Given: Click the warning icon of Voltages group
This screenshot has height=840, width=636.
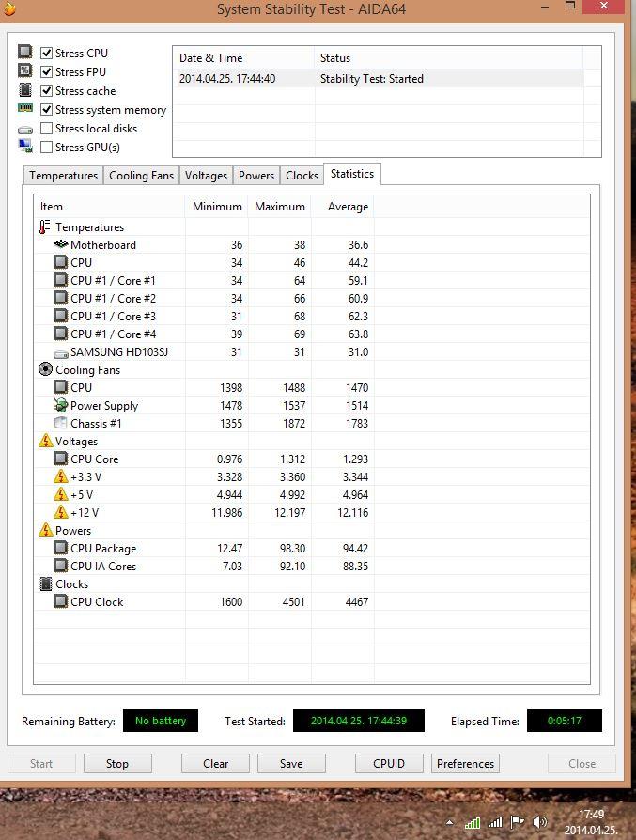Looking at the screenshot, I should coord(45,441).
